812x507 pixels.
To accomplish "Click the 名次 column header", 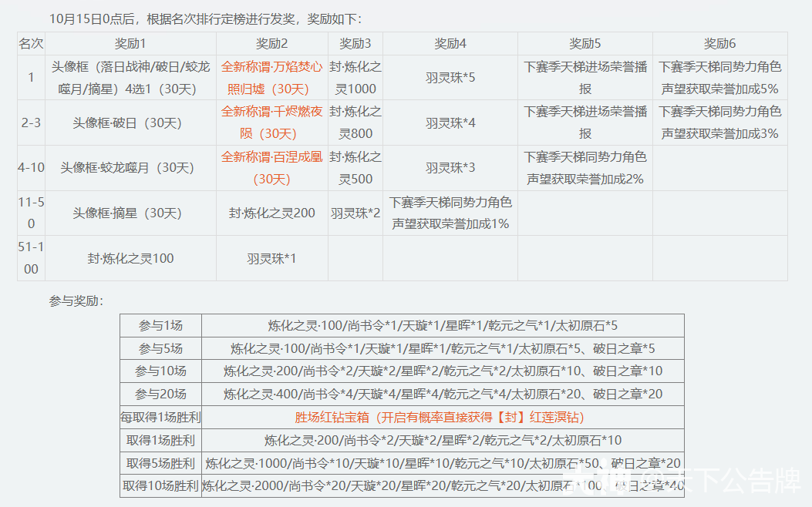I will tap(31, 44).
